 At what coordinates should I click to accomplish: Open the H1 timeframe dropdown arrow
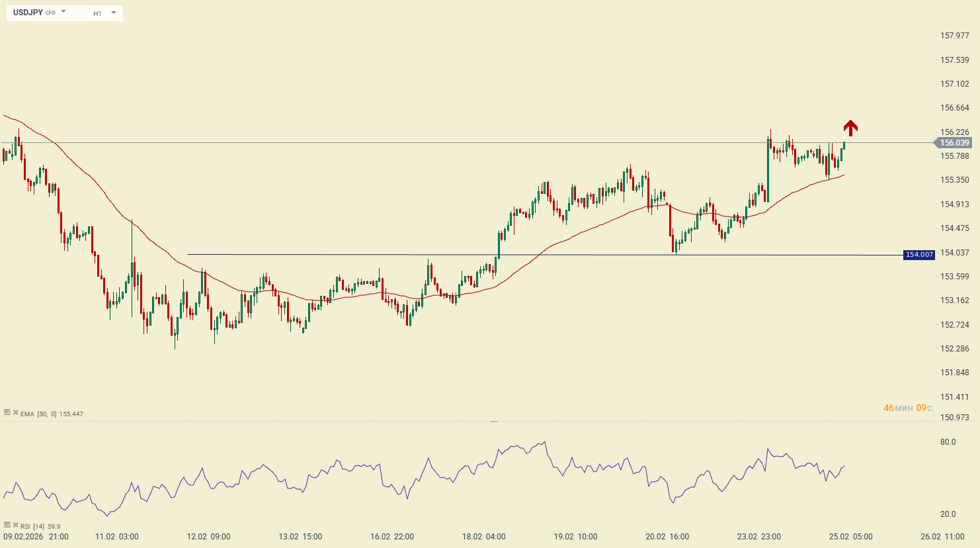(x=114, y=13)
